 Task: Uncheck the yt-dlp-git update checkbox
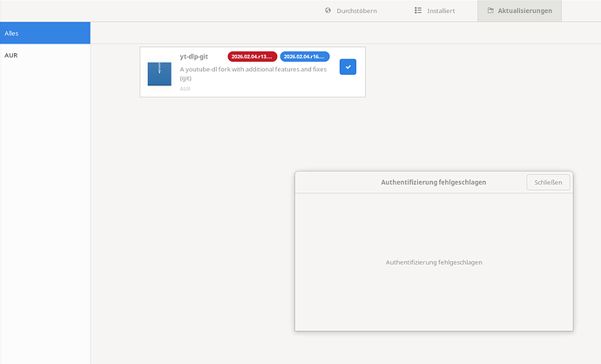tap(348, 66)
